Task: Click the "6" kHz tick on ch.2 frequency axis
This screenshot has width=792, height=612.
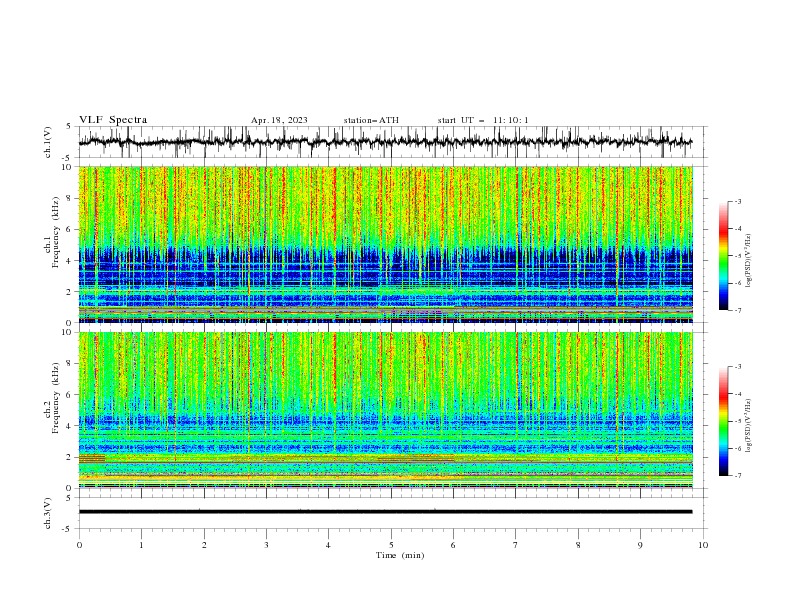Action: pyautogui.click(x=71, y=394)
